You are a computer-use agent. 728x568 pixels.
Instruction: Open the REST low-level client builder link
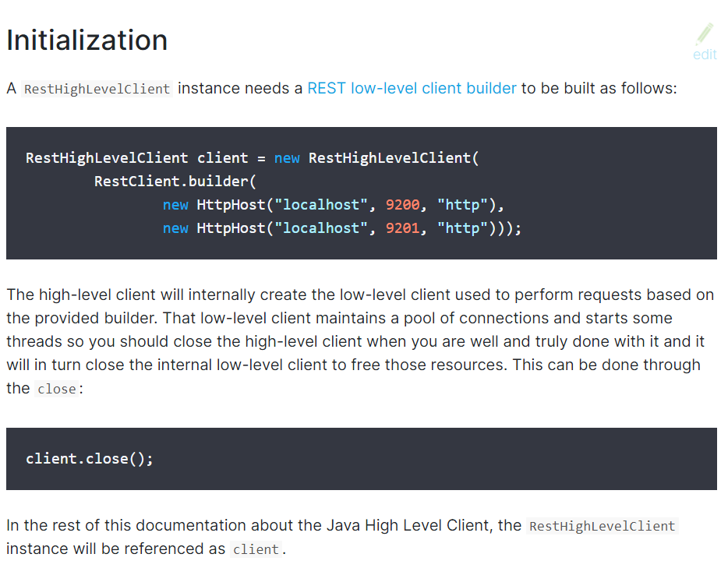pyautogui.click(x=412, y=88)
